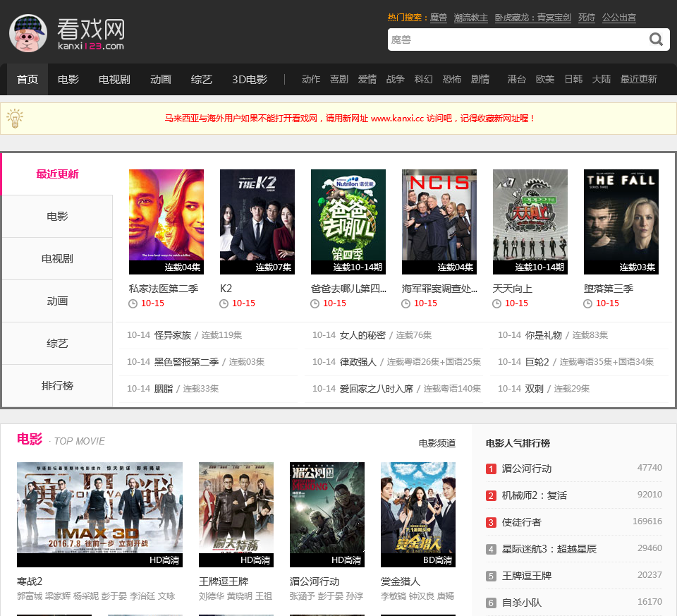Open ranking item 机械师2：复活
Screen dimensions: 677x616
pyautogui.click(x=534, y=495)
